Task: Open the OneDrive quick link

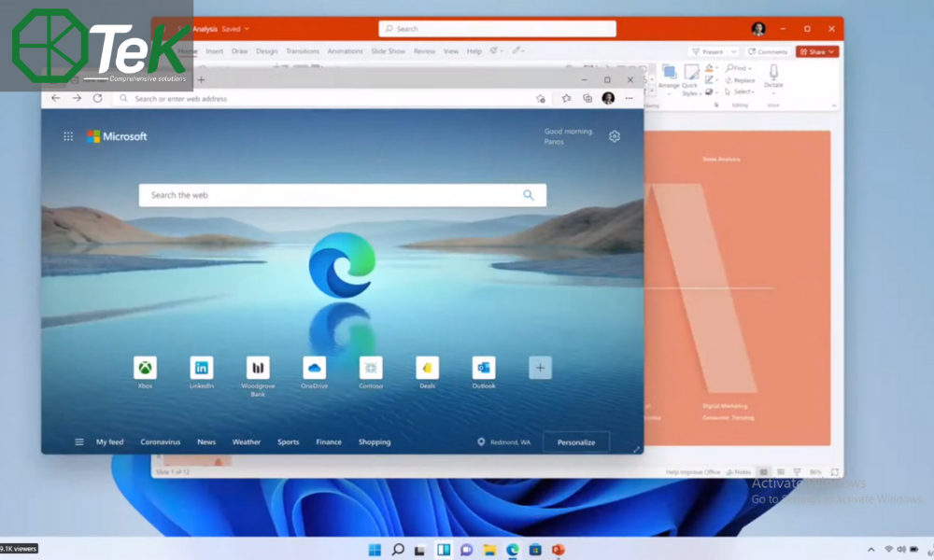Action: click(x=314, y=368)
